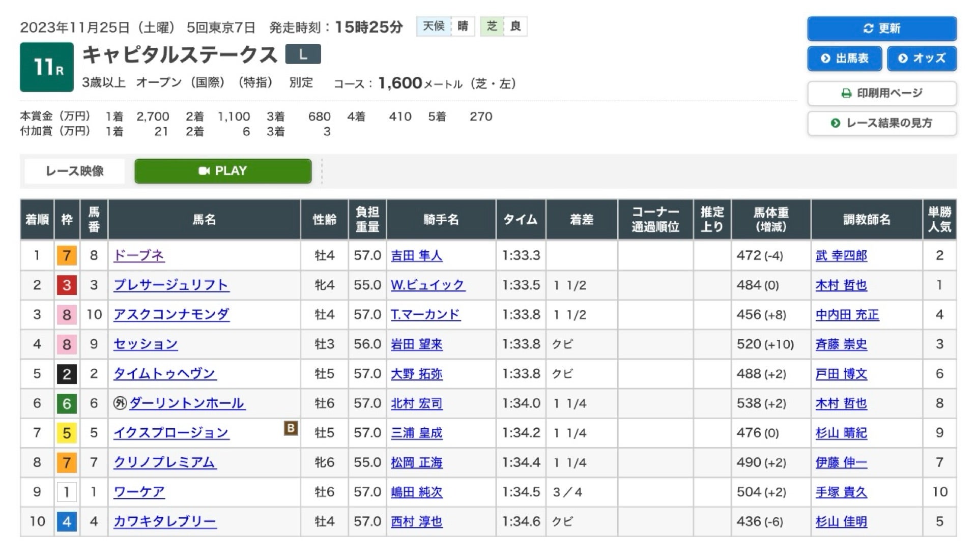This screenshot has width=977, height=560.
Task: Open jockey 岩田 望来 page
Action: pyautogui.click(x=417, y=344)
